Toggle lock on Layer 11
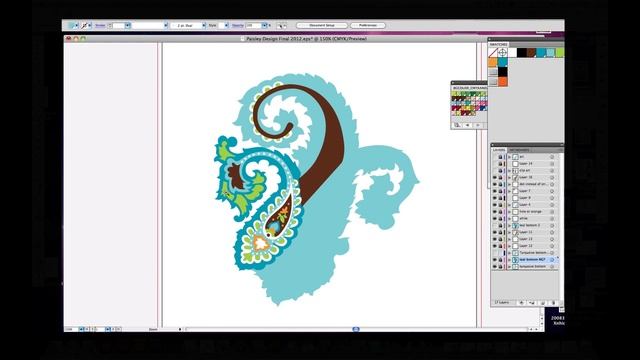The height and width of the screenshot is (360, 640). [500, 232]
